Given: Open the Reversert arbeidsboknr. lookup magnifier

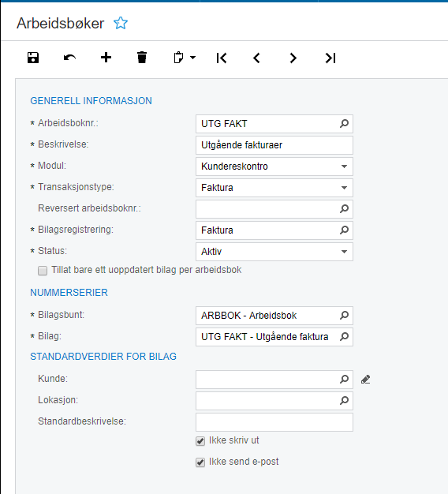Looking at the screenshot, I should coord(345,209).
